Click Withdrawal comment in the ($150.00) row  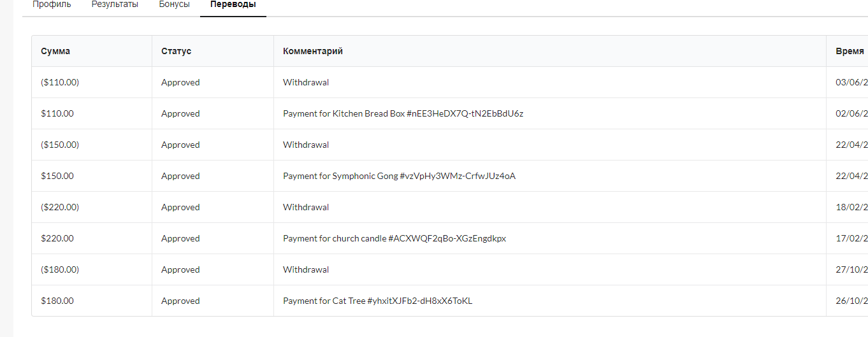pyautogui.click(x=306, y=145)
